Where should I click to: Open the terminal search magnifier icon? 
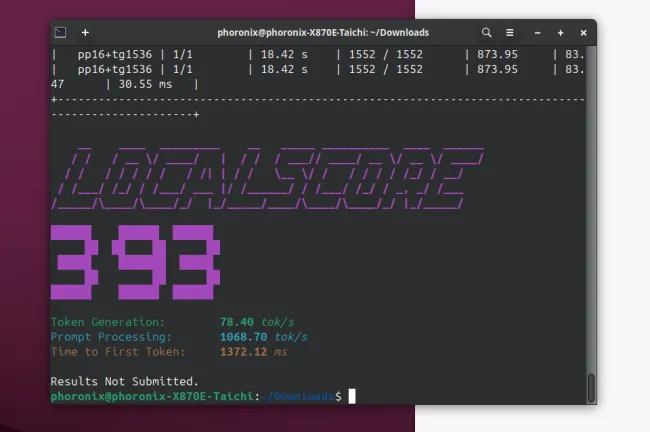click(x=487, y=32)
